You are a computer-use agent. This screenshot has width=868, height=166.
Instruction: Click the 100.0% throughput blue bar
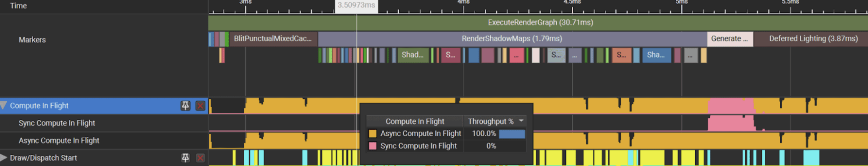[512, 133]
